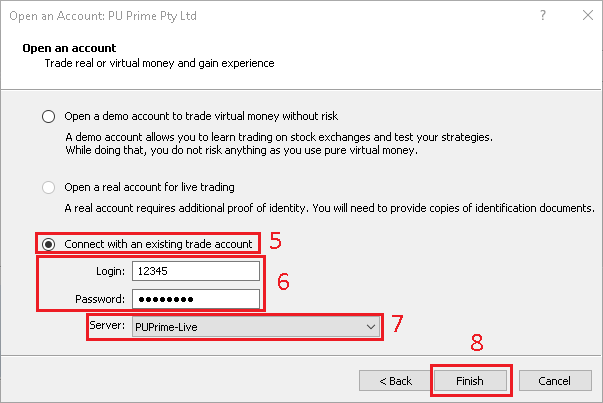
Task: Click the Server field label
Action: pos(109,327)
